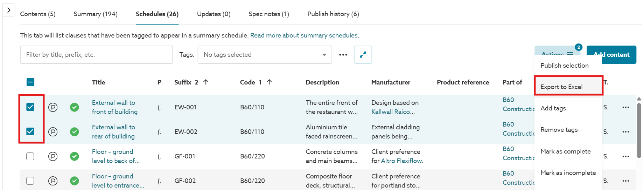Select the GF-001 row checkbox
Viewport: 644px width, 190px height.
(x=30, y=156)
